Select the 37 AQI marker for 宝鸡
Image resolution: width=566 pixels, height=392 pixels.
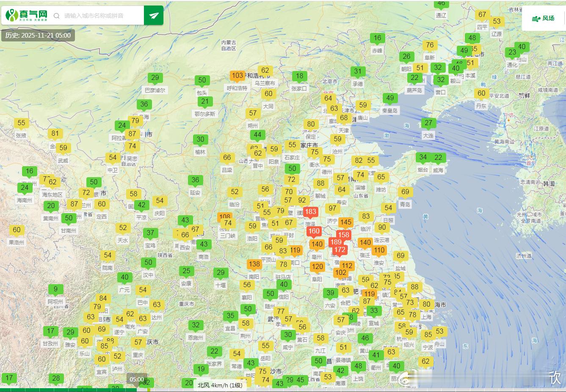coord(150,233)
